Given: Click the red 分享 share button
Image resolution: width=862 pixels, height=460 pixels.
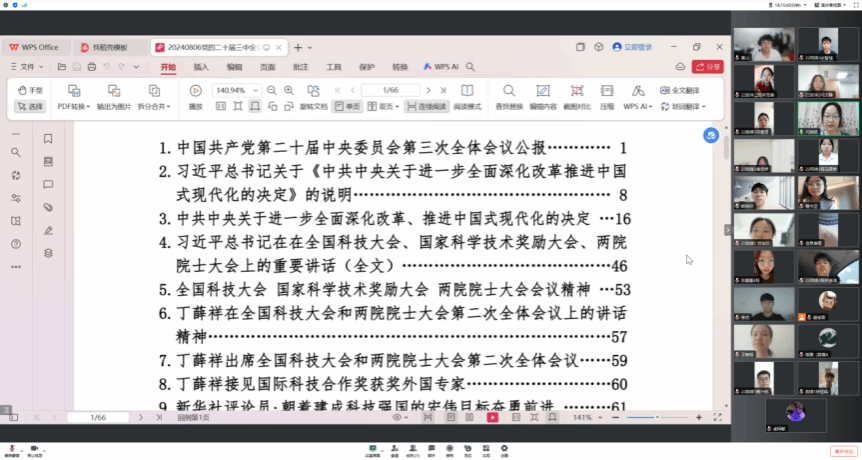Looking at the screenshot, I should (x=708, y=67).
